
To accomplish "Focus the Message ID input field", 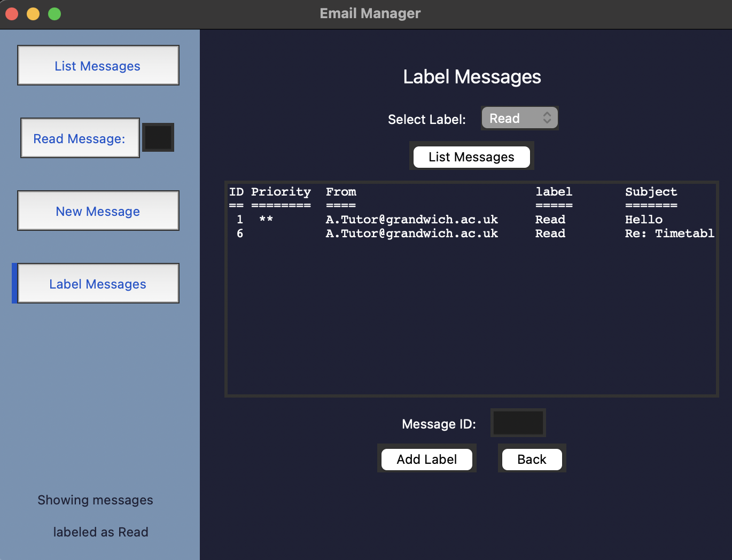I will [518, 423].
